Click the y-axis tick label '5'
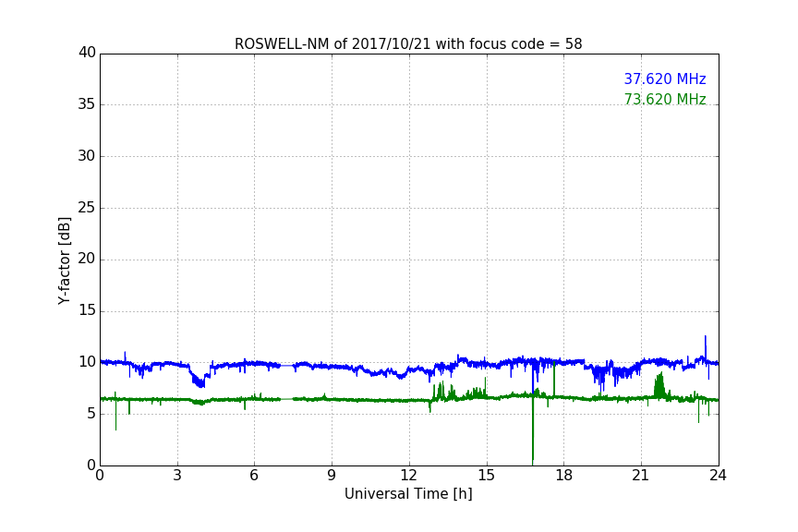This screenshot has width=798, height=532. tap(91, 414)
